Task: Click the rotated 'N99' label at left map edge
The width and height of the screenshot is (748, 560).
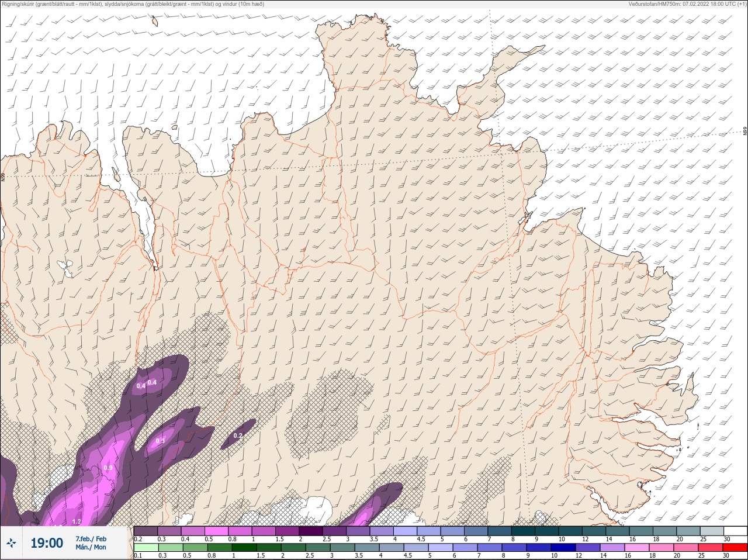Action: coord(3,176)
